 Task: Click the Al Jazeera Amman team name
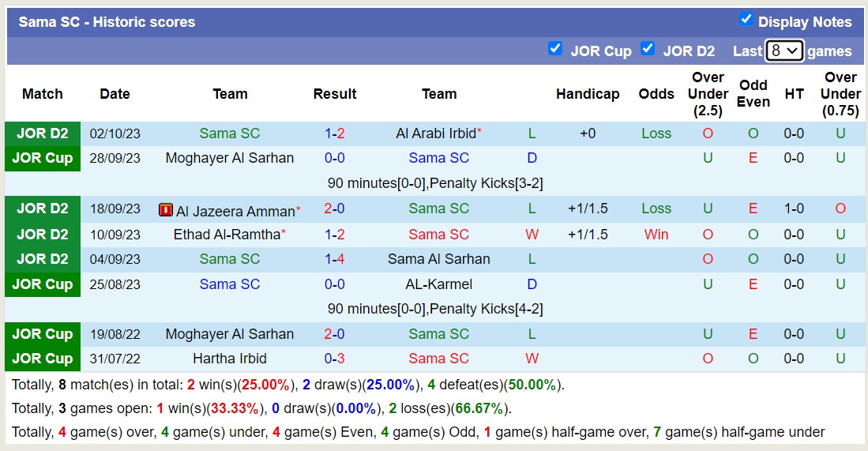click(235, 210)
